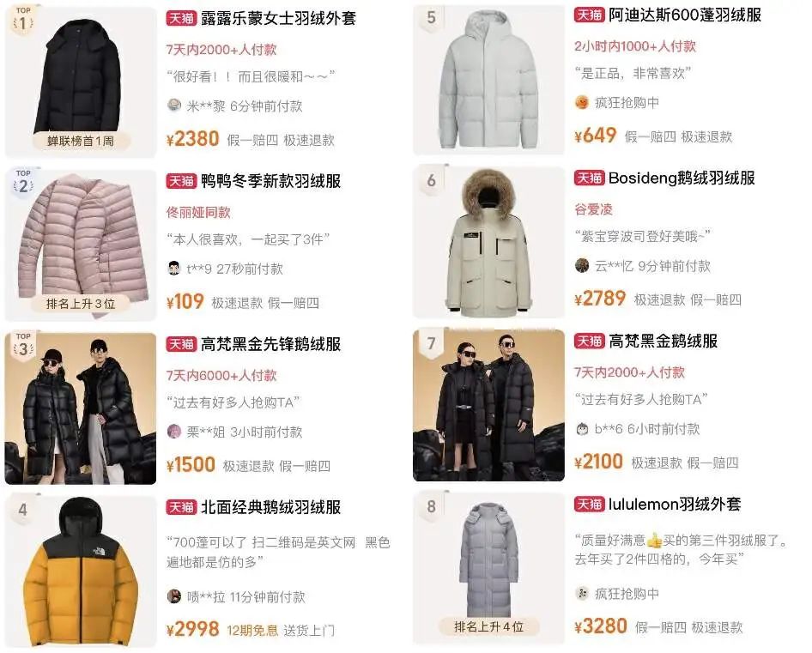812x653 pixels.
Task: Click avatar next to 喷**拉 11分钟前付款
Action: click(174, 596)
